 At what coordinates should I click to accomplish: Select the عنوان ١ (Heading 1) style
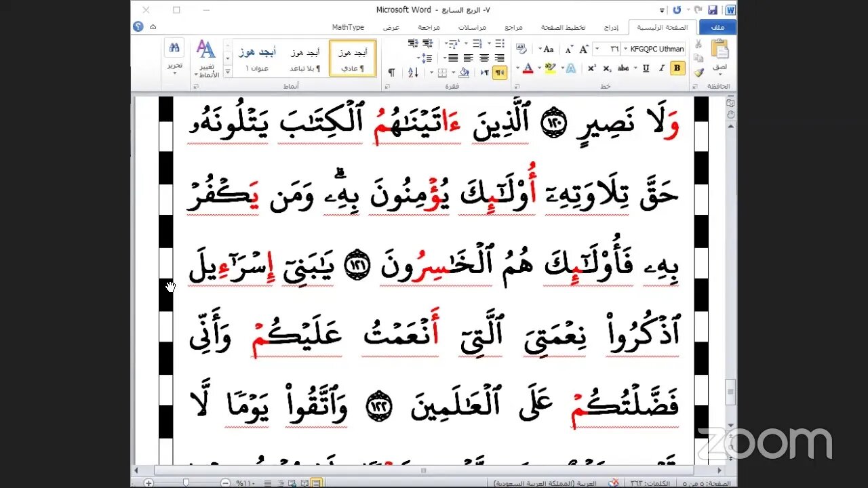coord(257,58)
